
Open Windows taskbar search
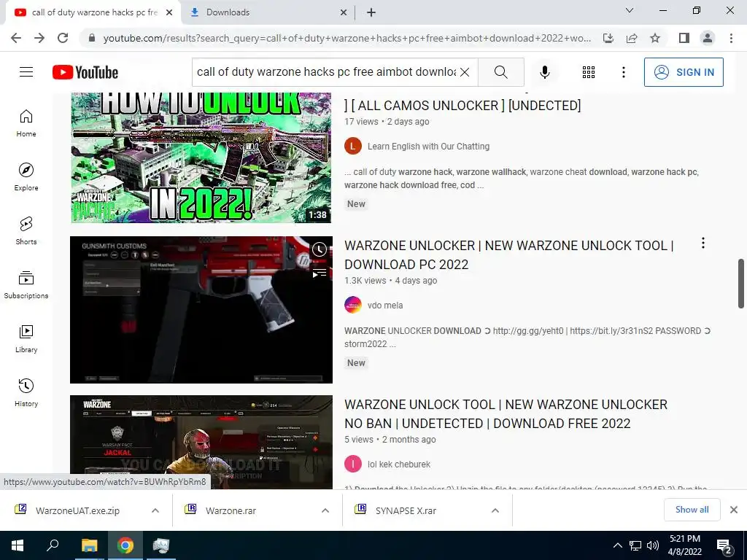click(x=53, y=545)
